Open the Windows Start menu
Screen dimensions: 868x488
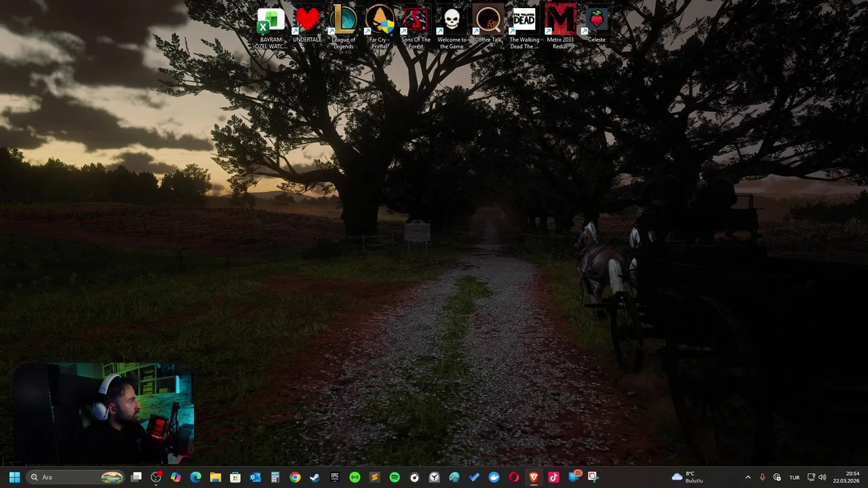click(14, 477)
